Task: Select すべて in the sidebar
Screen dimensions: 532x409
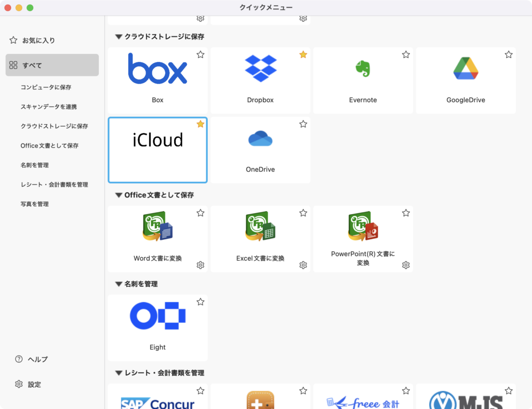Action: (x=52, y=65)
